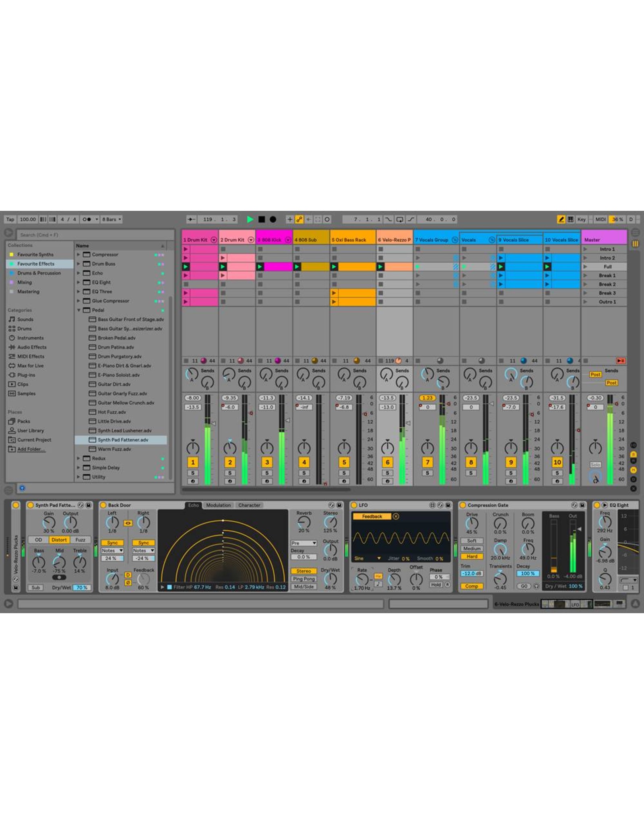
Task: Solo track 5 Oxi Bass Rack
Action: click(x=344, y=473)
